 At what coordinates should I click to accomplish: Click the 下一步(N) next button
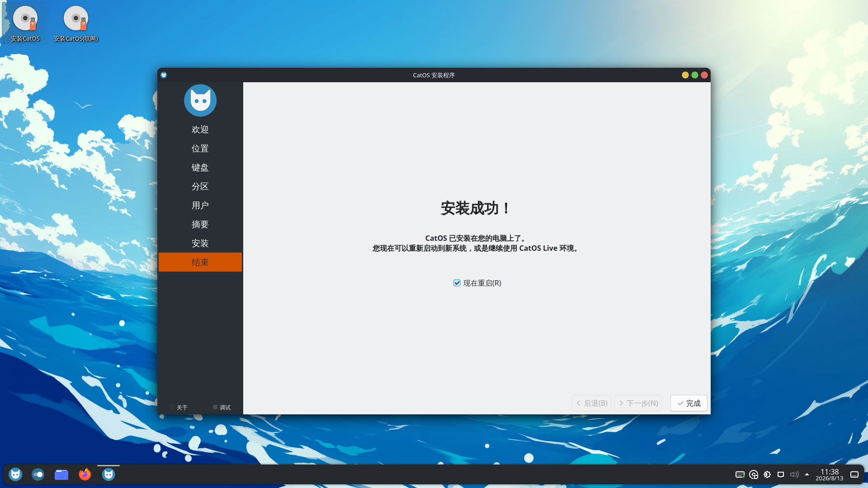tap(638, 403)
